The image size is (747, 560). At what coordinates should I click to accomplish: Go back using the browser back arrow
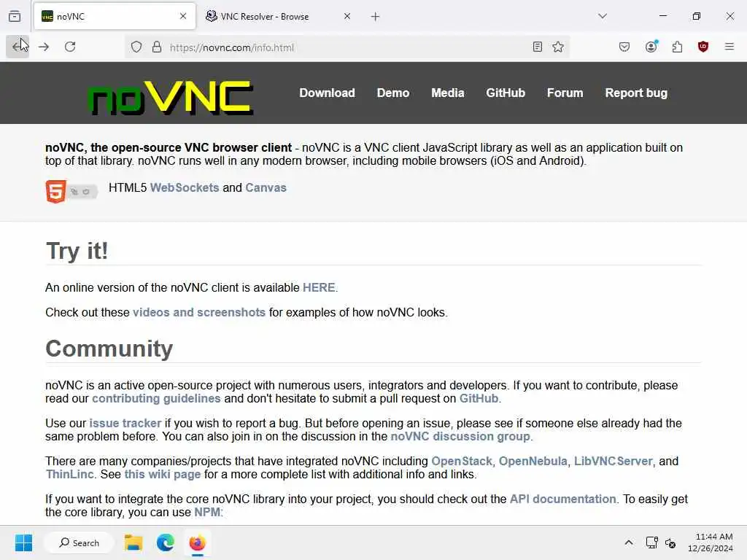(18, 47)
